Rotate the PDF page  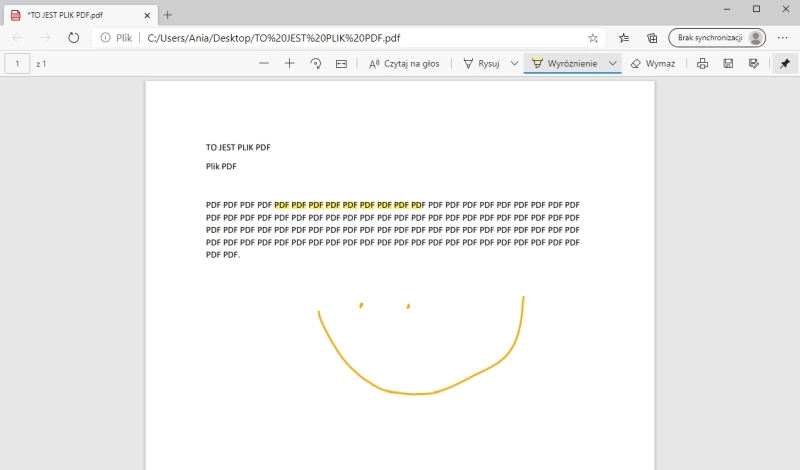[315, 63]
